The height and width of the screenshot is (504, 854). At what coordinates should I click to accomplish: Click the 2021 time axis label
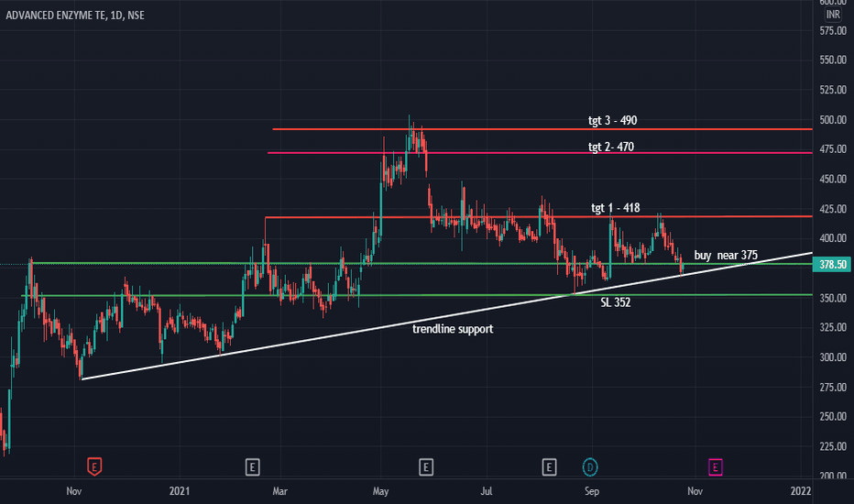click(x=180, y=491)
